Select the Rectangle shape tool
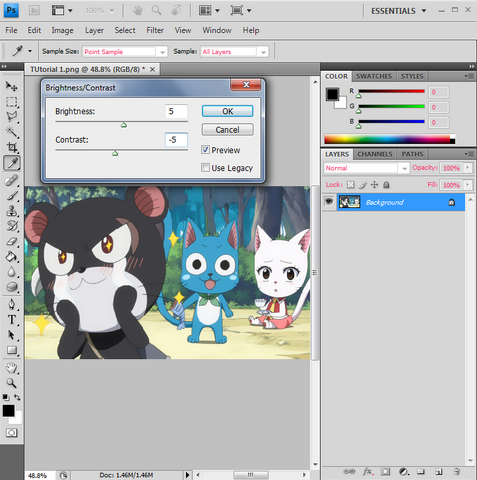 [11, 350]
